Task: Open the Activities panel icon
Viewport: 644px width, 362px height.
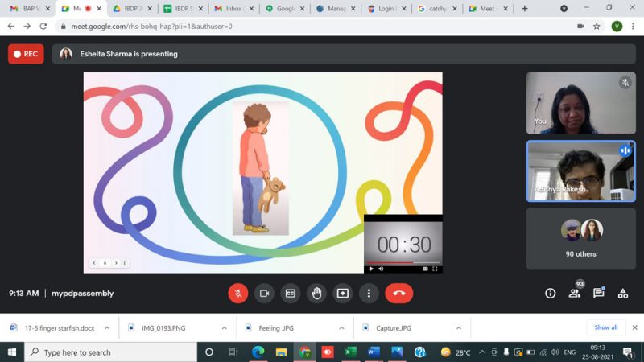Action: click(x=622, y=294)
